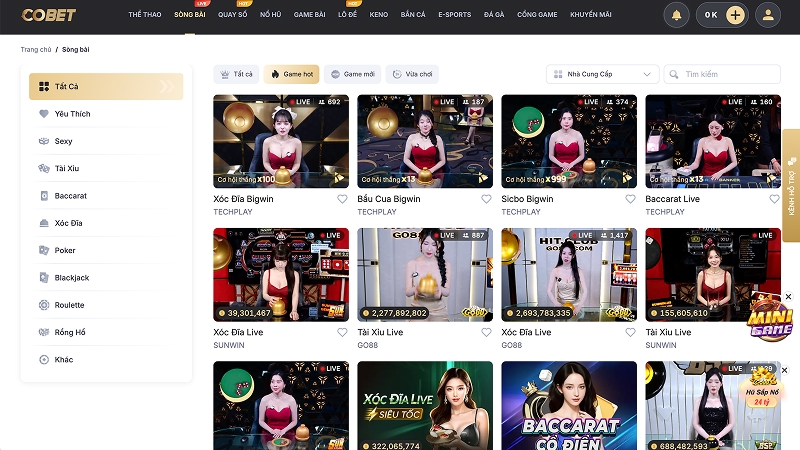Open the Sexy sidebar category
Image resolution: width=800 pixels, height=450 pixels.
(x=106, y=141)
